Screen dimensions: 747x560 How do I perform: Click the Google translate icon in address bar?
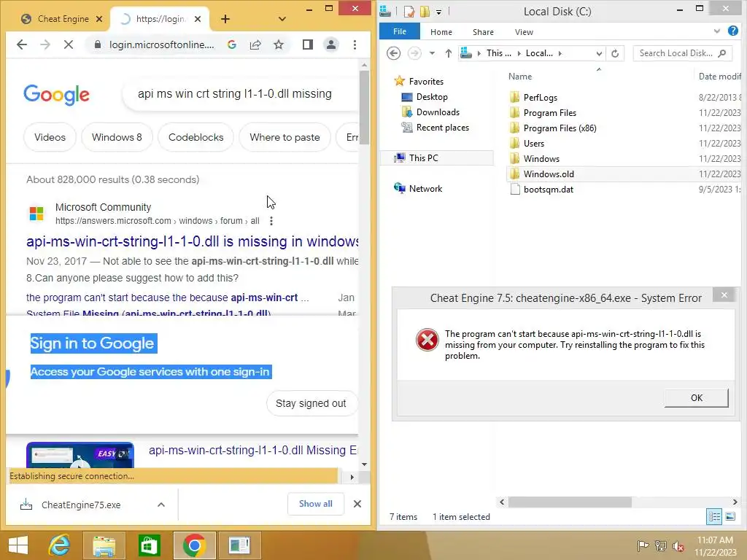232,44
